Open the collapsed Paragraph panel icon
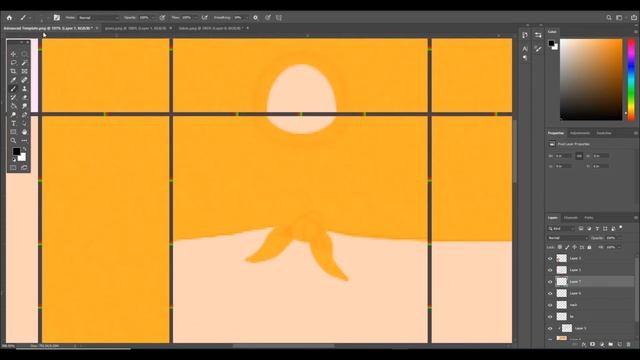This screenshot has height=360, width=640. [525, 58]
